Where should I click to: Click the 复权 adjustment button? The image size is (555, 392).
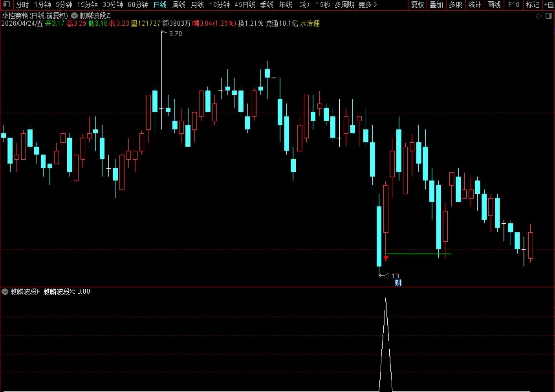tap(418, 5)
